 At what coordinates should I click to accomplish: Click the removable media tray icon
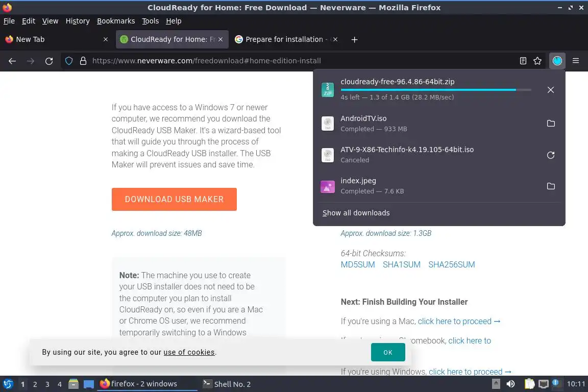(496, 384)
